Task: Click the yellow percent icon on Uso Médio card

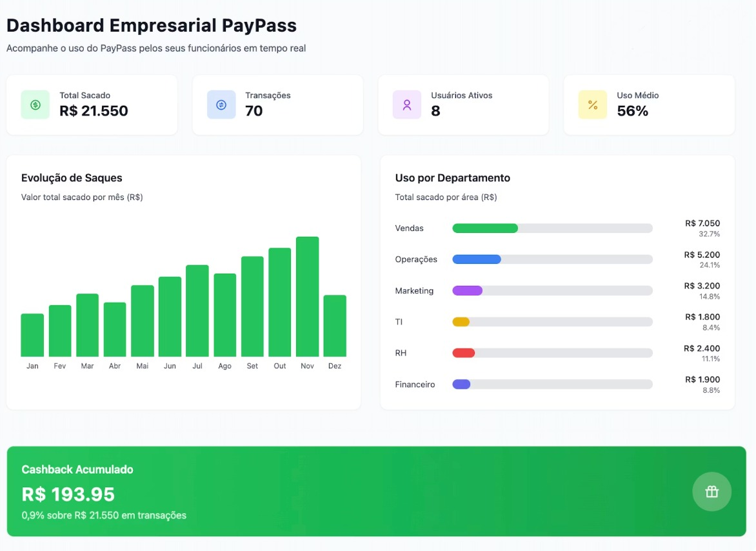Action: [592, 104]
